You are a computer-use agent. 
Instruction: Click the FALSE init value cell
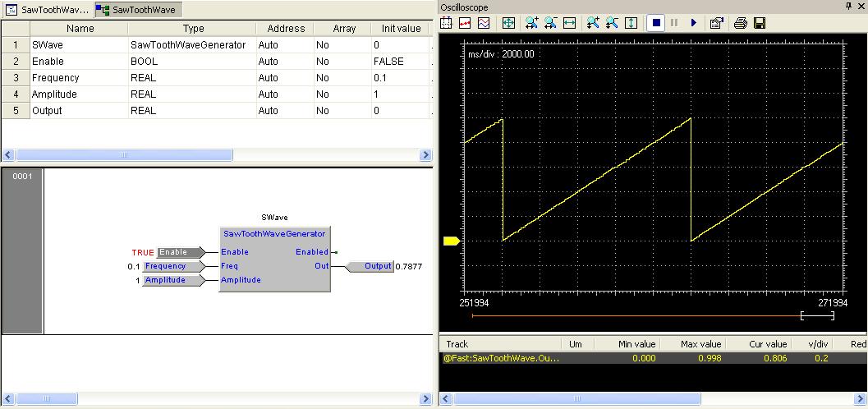click(401, 62)
